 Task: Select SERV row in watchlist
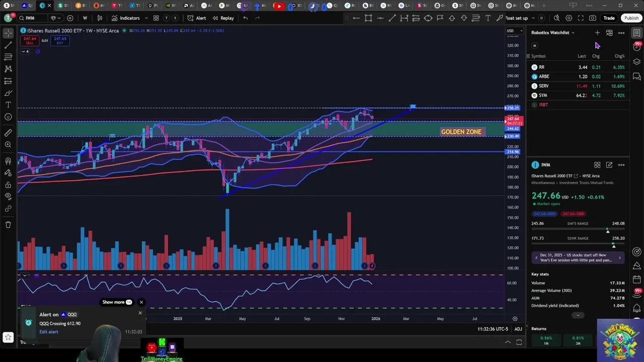578,86
